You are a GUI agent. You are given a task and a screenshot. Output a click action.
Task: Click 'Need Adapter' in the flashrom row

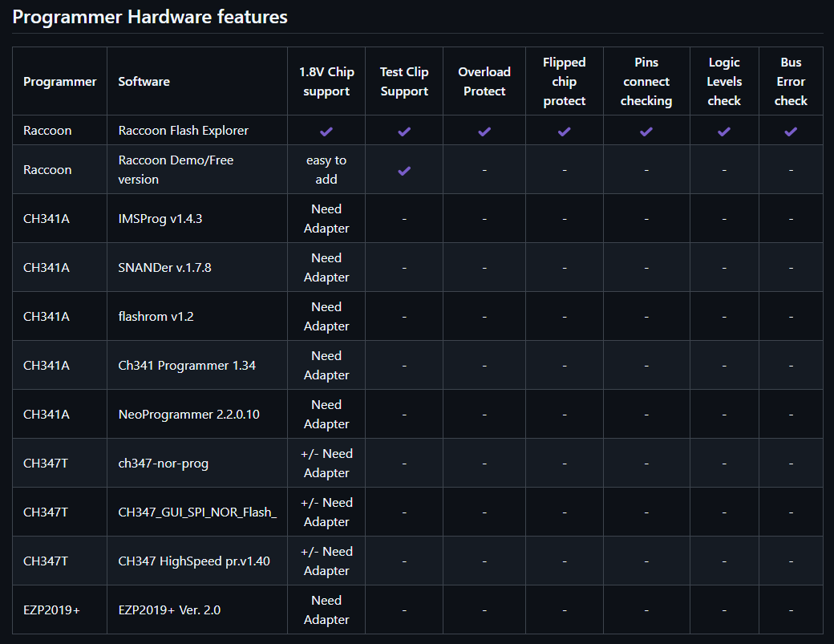pos(326,317)
